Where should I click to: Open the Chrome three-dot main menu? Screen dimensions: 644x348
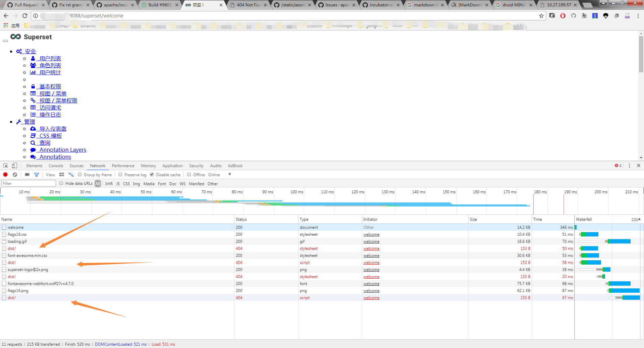[x=638, y=16]
